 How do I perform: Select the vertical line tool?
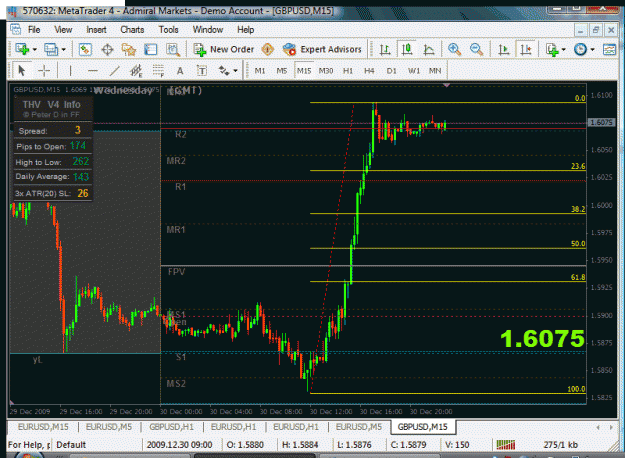[71, 71]
